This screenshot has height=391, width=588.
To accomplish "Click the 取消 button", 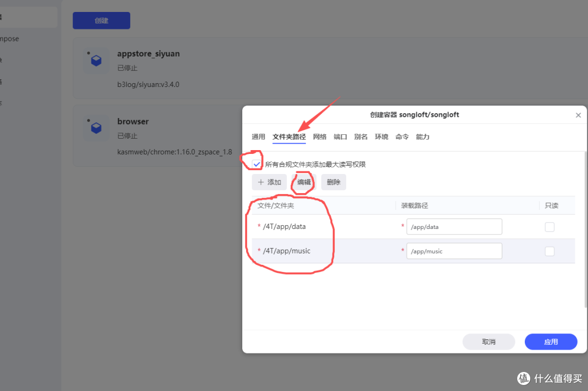I will coord(488,342).
